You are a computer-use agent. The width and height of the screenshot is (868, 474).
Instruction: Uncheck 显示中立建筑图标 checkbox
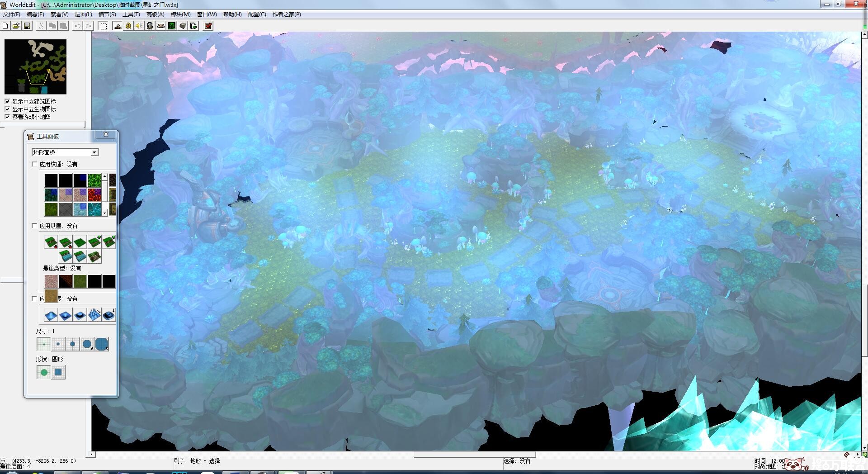[x=7, y=101]
